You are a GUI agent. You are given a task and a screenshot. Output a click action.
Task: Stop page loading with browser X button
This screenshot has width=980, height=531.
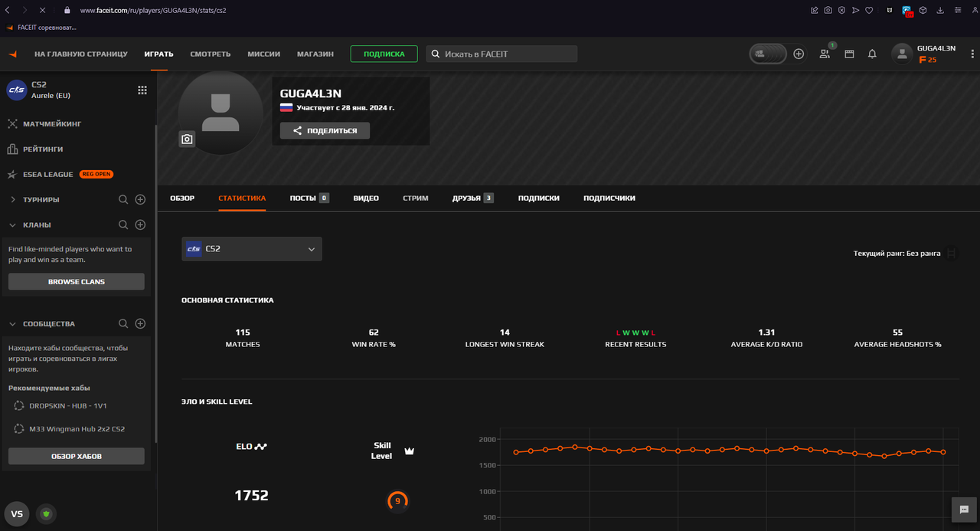tap(41, 11)
